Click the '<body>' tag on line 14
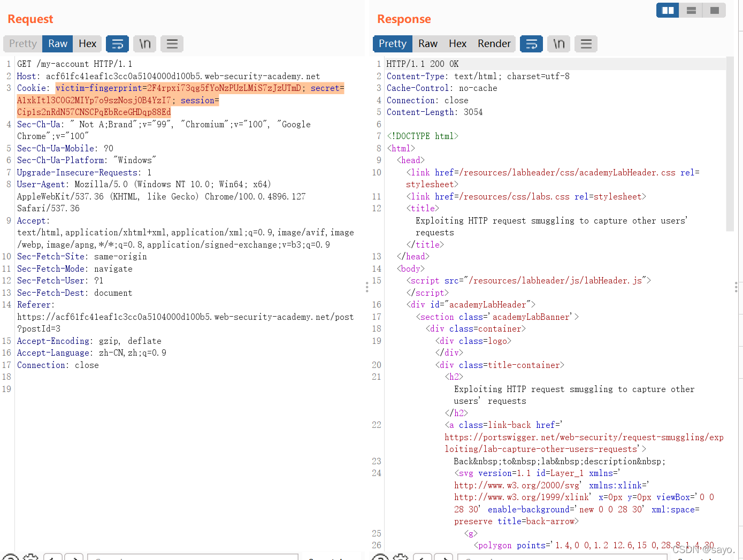Screen dimensions: 743x560 [x=411, y=269]
